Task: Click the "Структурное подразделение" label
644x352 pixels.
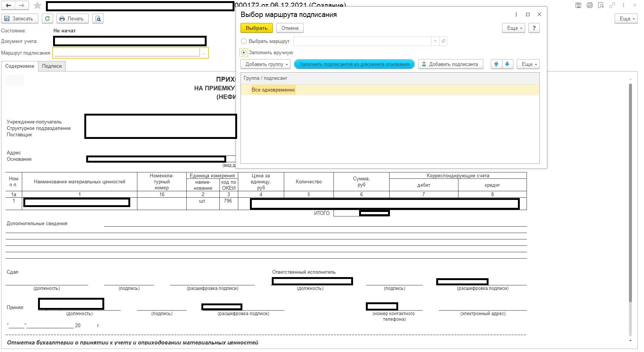Action: (x=39, y=128)
